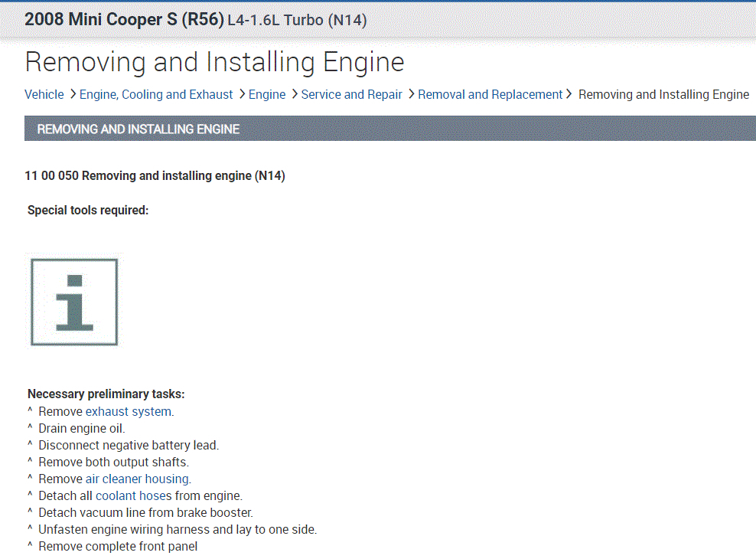Click 'Unfasten engine wiring harness' step
The height and width of the screenshot is (559, 756).
click(178, 530)
